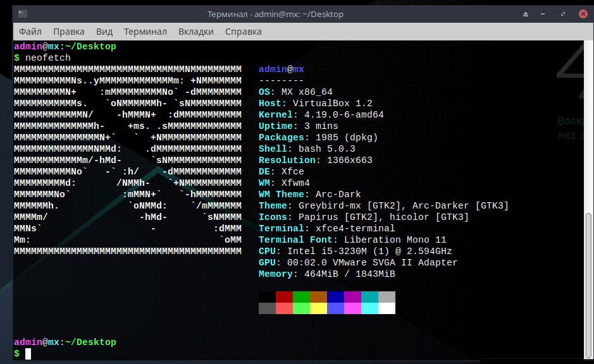Open the Терминал menu
Screen dimensions: 594x364
click(145, 32)
